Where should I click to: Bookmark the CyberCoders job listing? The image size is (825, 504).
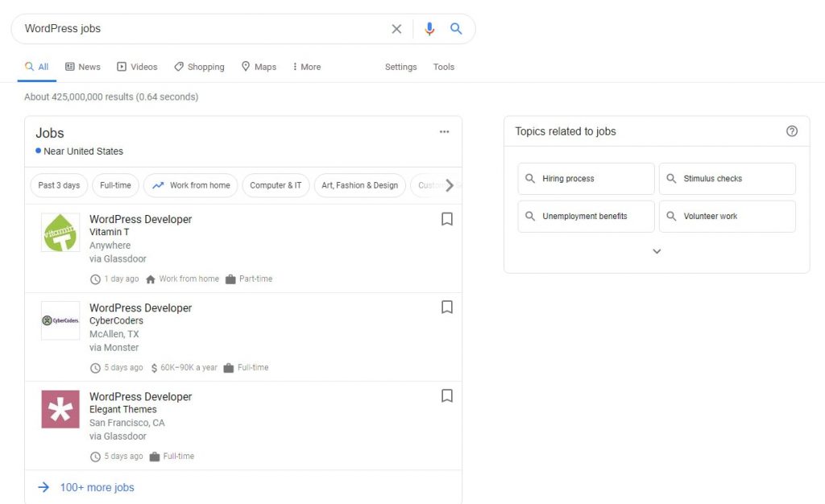447,307
